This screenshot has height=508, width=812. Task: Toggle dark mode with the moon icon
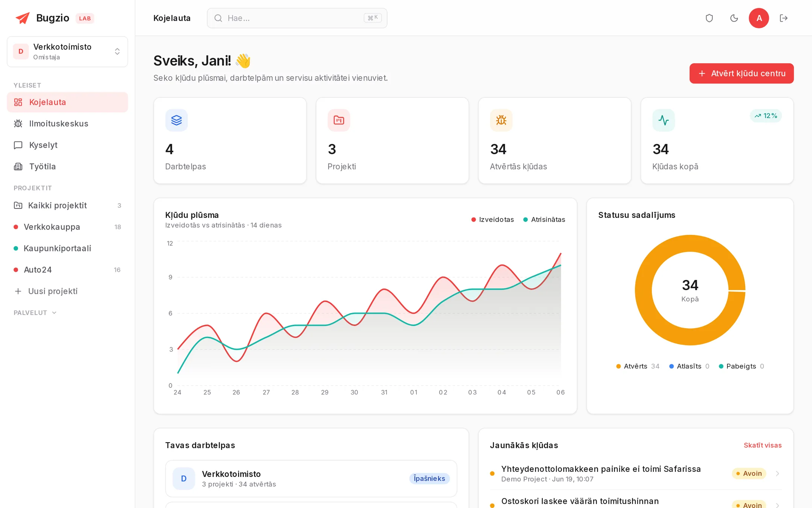click(734, 18)
